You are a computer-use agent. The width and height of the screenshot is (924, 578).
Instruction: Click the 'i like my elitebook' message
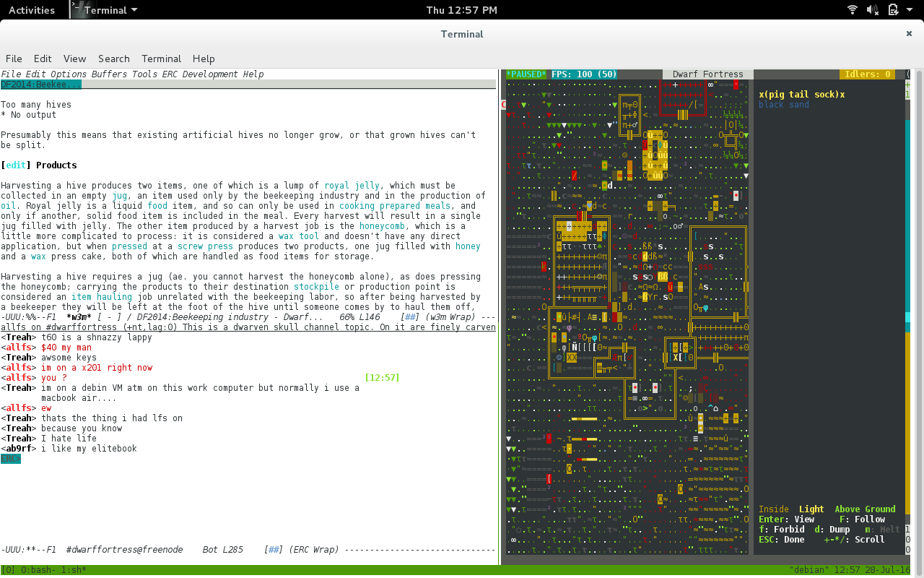coord(89,449)
